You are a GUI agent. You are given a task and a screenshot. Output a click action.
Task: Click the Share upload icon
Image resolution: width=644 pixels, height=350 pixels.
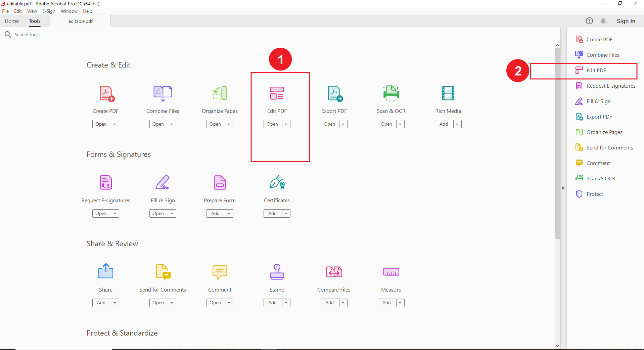106,271
